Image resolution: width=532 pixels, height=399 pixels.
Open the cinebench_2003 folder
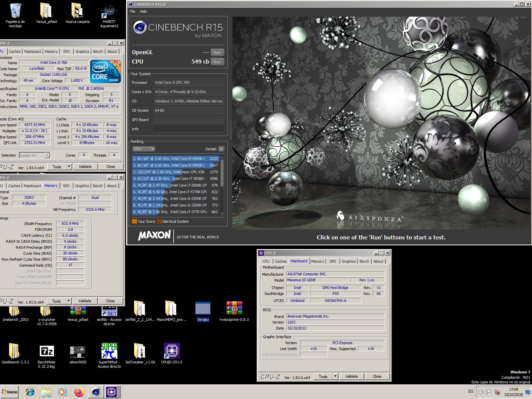pos(15,314)
